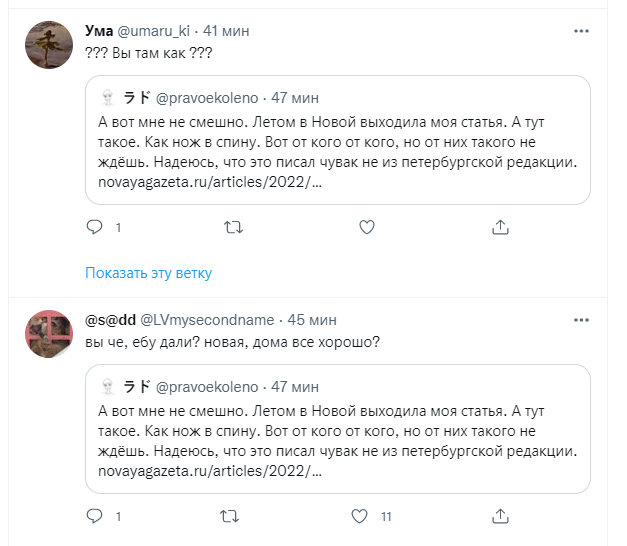Reply to the @s@dd tweet
The height and width of the screenshot is (546, 627).
click(x=96, y=517)
